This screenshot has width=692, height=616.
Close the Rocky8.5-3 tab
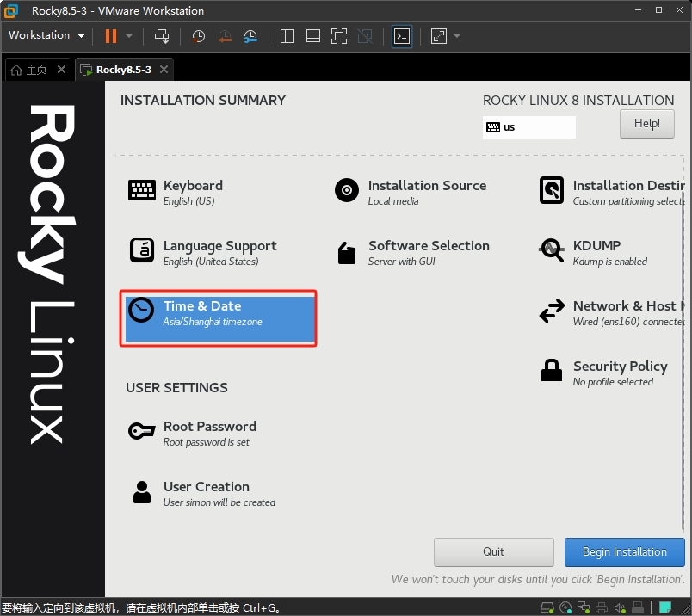tap(164, 70)
